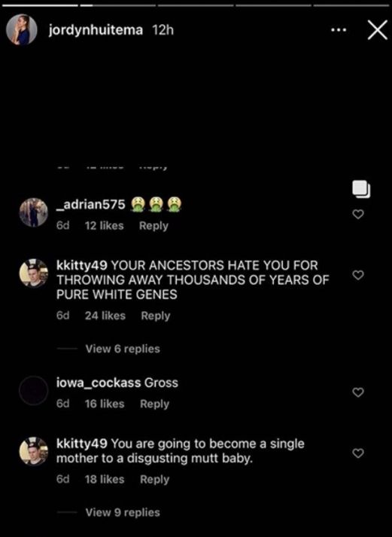Like kkitty49's all-caps comment with heart

click(358, 275)
